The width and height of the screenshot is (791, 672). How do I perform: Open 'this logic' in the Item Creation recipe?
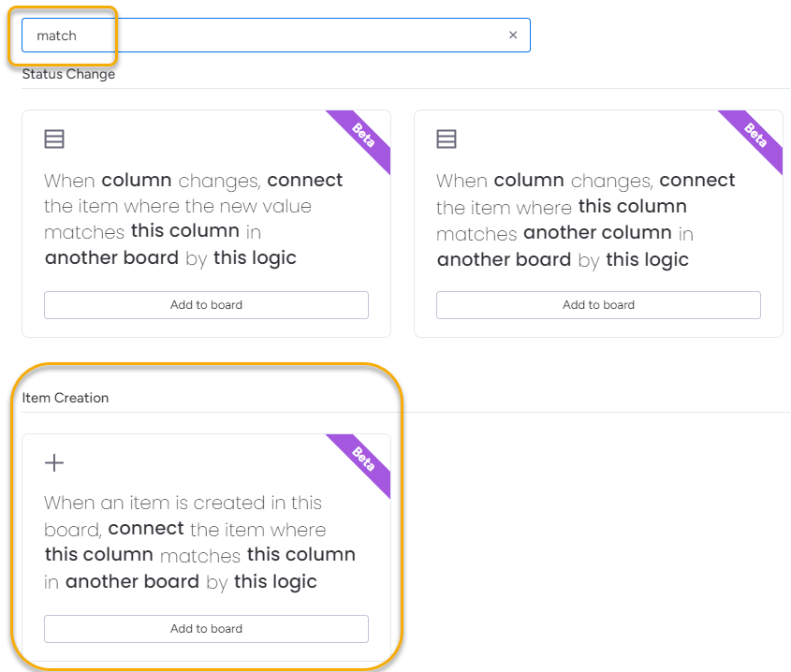tap(275, 581)
